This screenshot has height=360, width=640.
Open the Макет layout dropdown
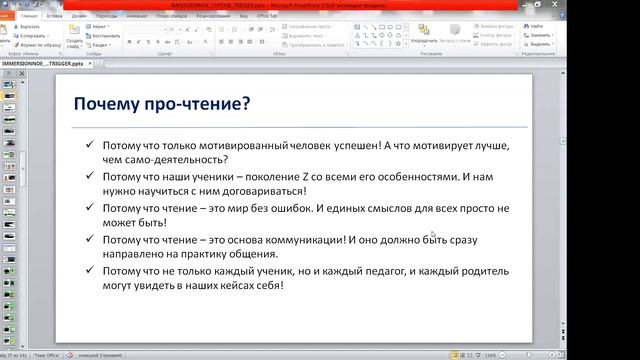pos(98,27)
